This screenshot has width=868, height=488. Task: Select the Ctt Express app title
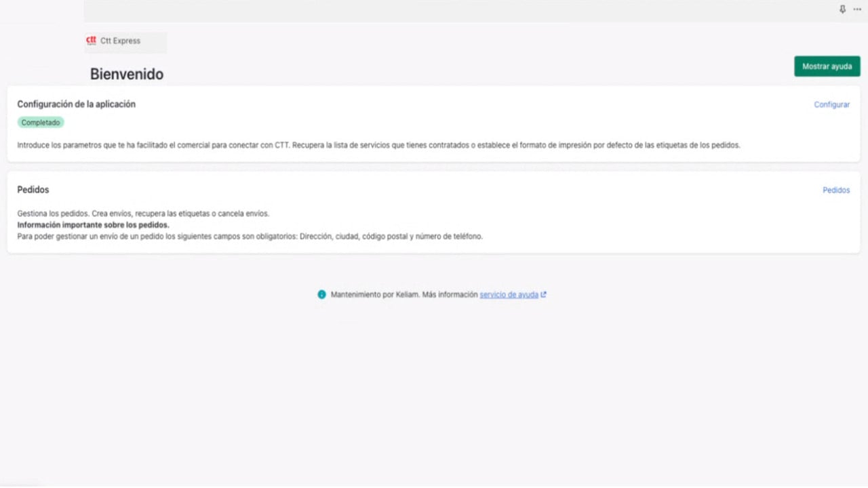(120, 41)
